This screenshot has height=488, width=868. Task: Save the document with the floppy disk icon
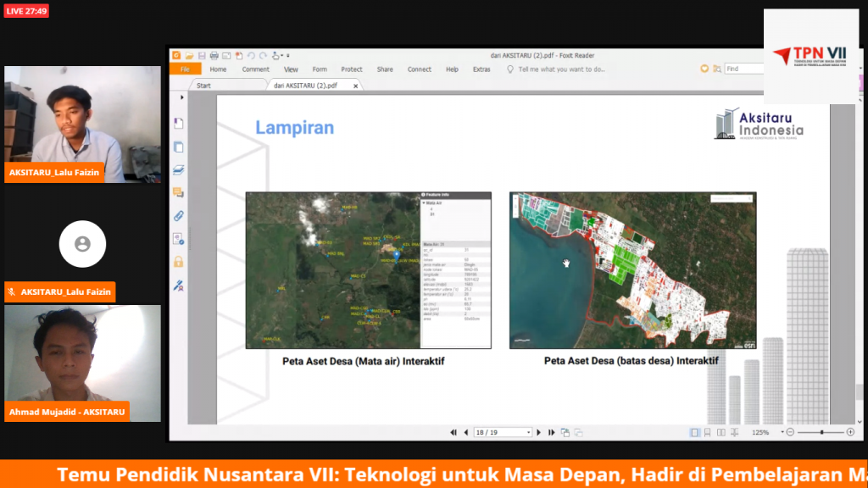202,56
